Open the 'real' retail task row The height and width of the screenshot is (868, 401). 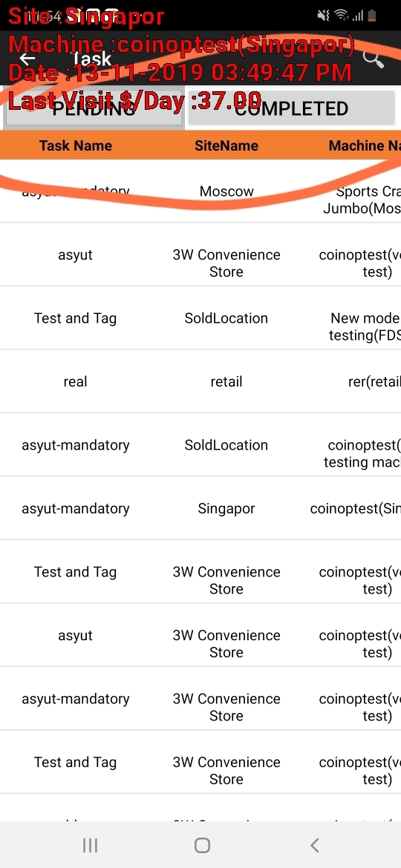(x=200, y=381)
